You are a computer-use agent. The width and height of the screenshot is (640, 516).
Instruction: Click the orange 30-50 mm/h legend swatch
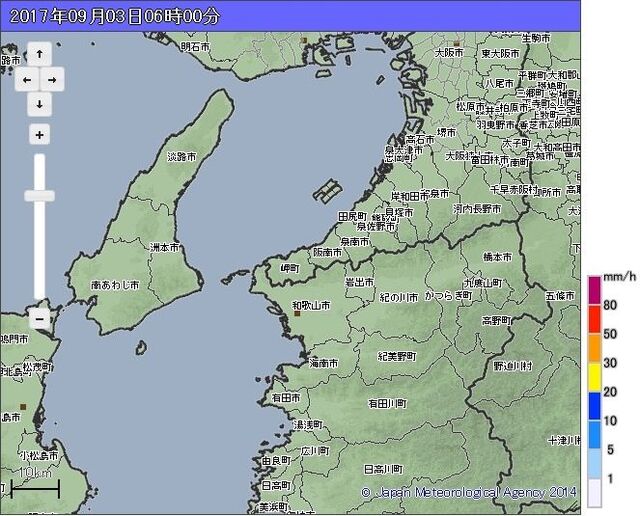click(x=594, y=348)
